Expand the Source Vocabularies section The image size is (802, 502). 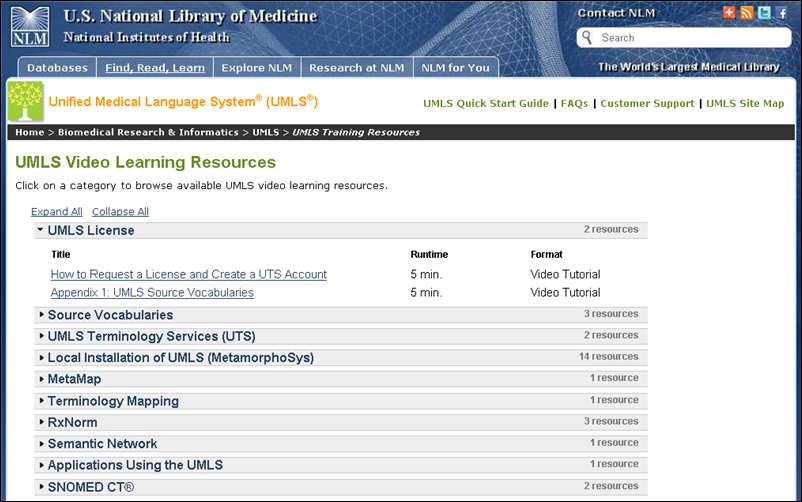341,315
